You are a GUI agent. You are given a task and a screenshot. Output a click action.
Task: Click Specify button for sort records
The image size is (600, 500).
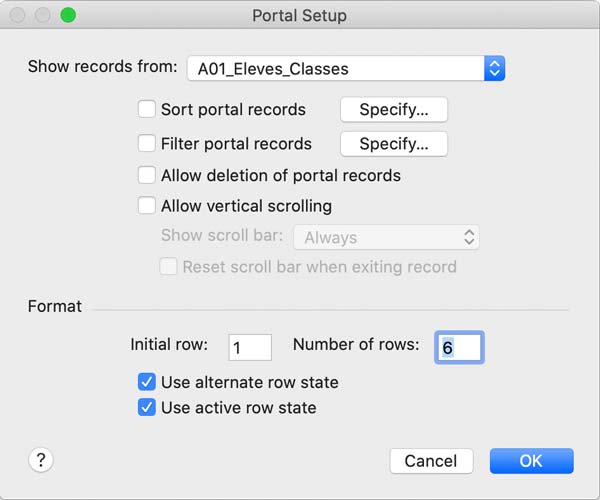(394, 109)
